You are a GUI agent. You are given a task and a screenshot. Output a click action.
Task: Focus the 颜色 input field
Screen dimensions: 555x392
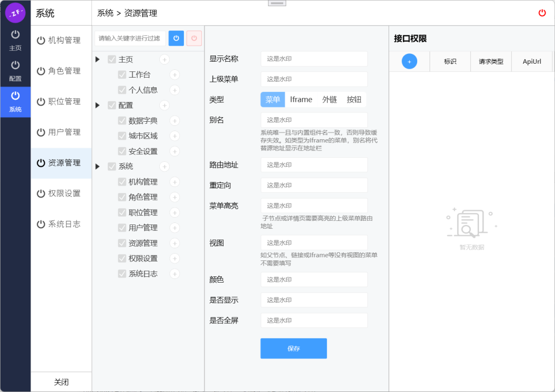pyautogui.click(x=314, y=279)
